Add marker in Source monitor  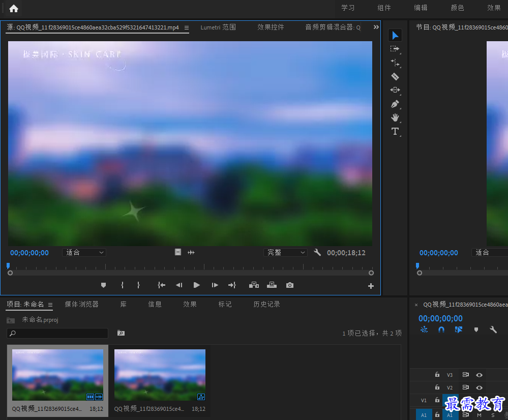103,285
